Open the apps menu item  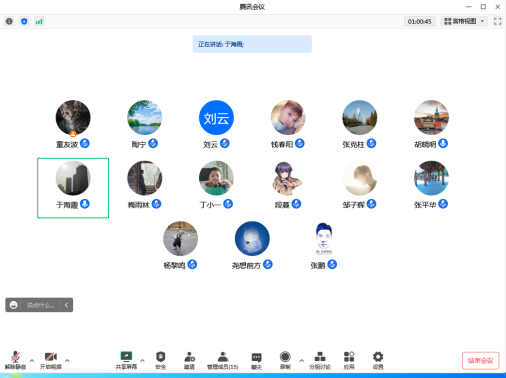[x=349, y=360]
